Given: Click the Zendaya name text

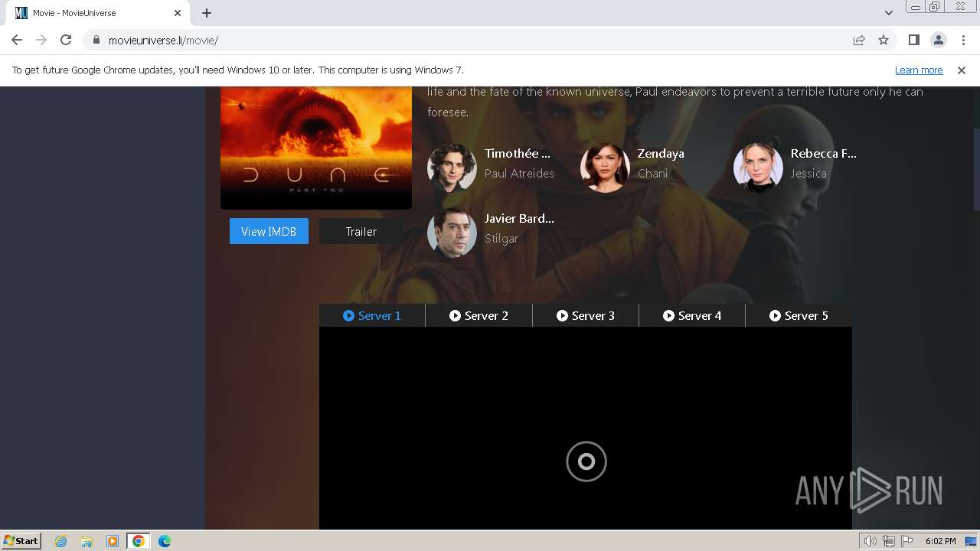Looking at the screenshot, I should [x=661, y=154].
